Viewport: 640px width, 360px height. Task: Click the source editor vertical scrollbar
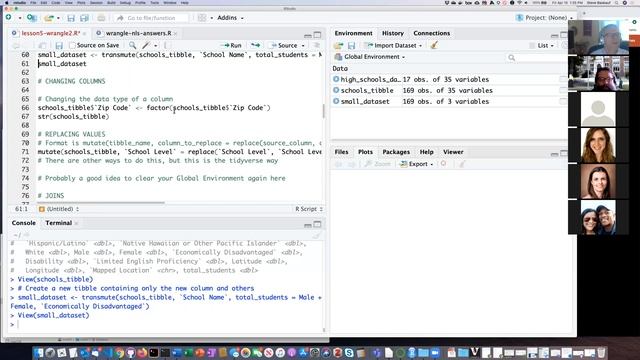click(324, 111)
